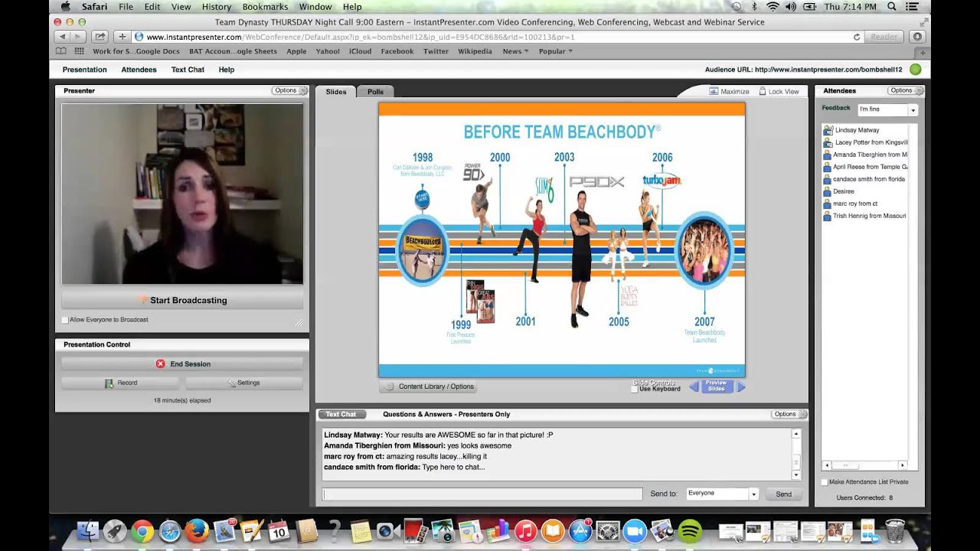Open Text Chat panel Options
The height and width of the screenshot is (551, 980).
click(x=789, y=414)
